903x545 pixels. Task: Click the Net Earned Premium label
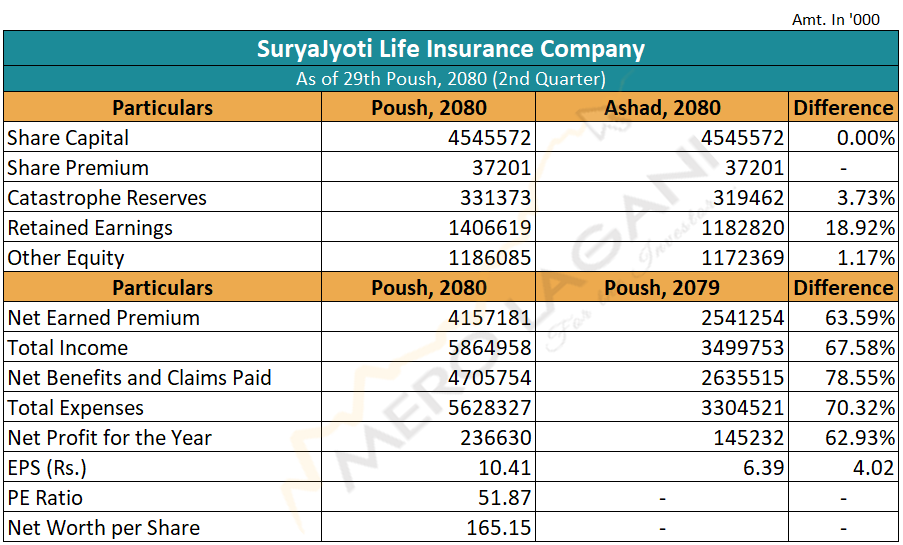click(104, 318)
